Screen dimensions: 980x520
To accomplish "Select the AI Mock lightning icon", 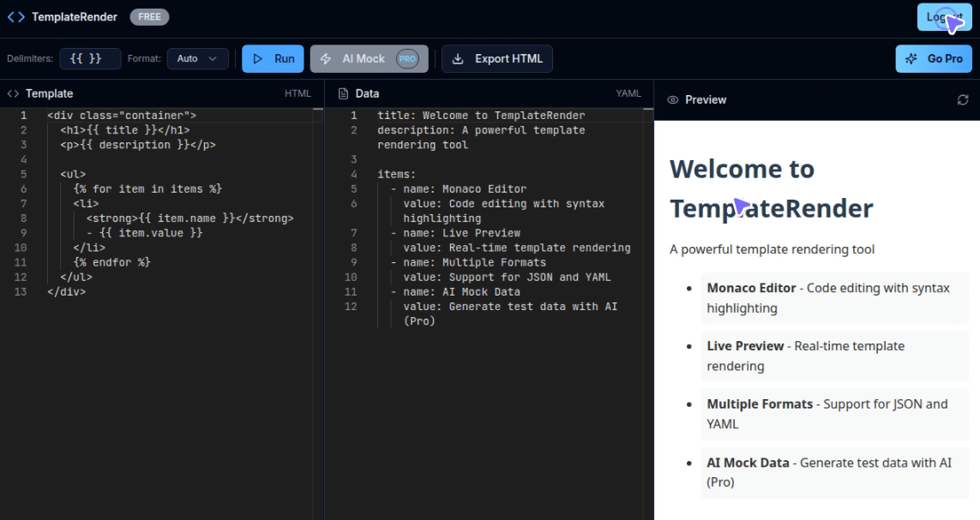I will [326, 58].
